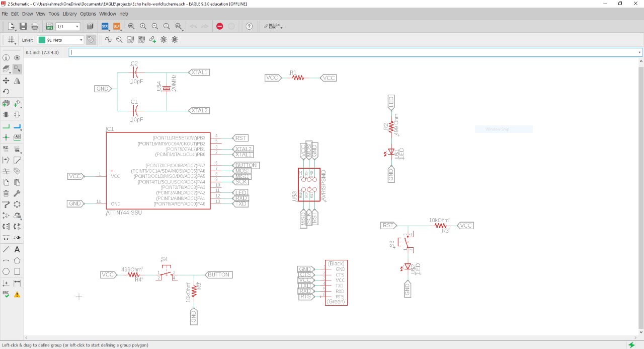Select the Arc draw tool
This screenshot has height=349, width=644.
click(x=6, y=260)
